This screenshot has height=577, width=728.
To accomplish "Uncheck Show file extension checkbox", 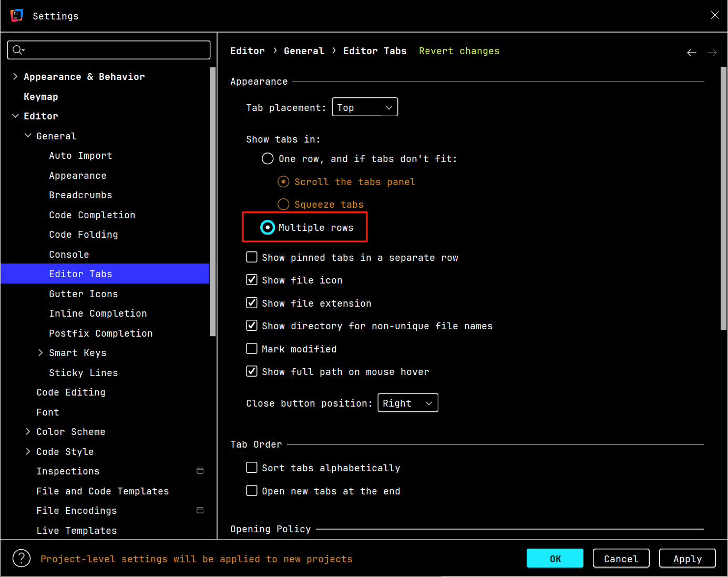I will coord(252,303).
